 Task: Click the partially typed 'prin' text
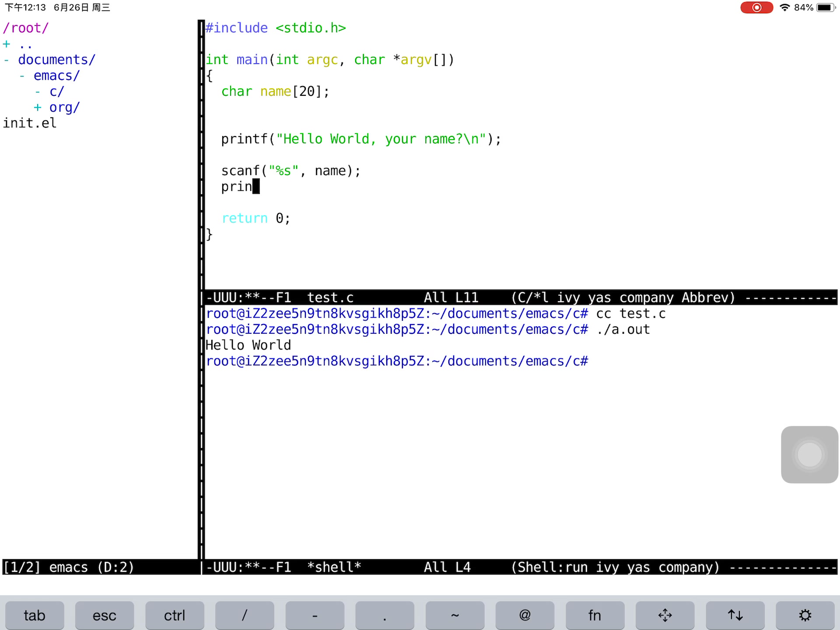[237, 187]
